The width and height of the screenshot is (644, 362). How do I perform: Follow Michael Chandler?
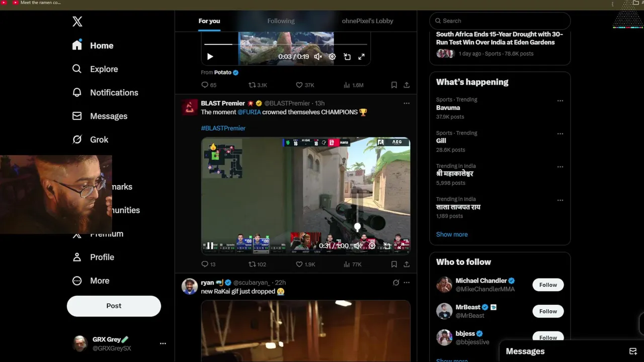pyautogui.click(x=548, y=285)
